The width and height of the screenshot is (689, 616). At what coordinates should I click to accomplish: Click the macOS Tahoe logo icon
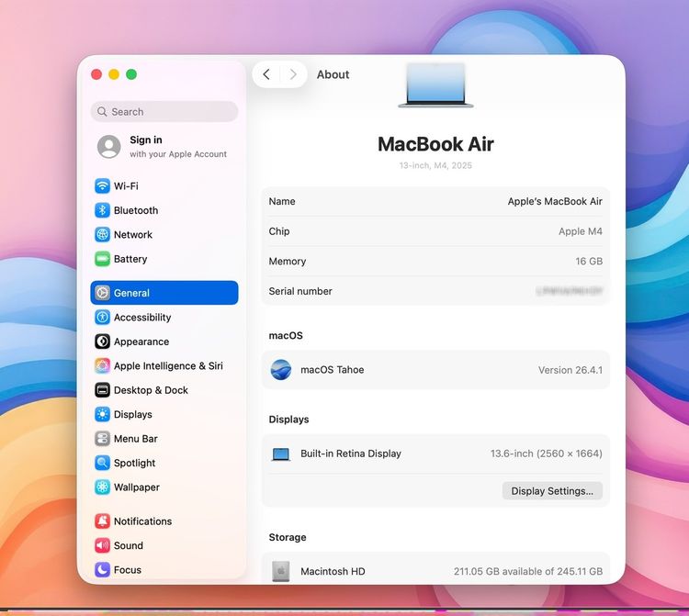[281, 370]
